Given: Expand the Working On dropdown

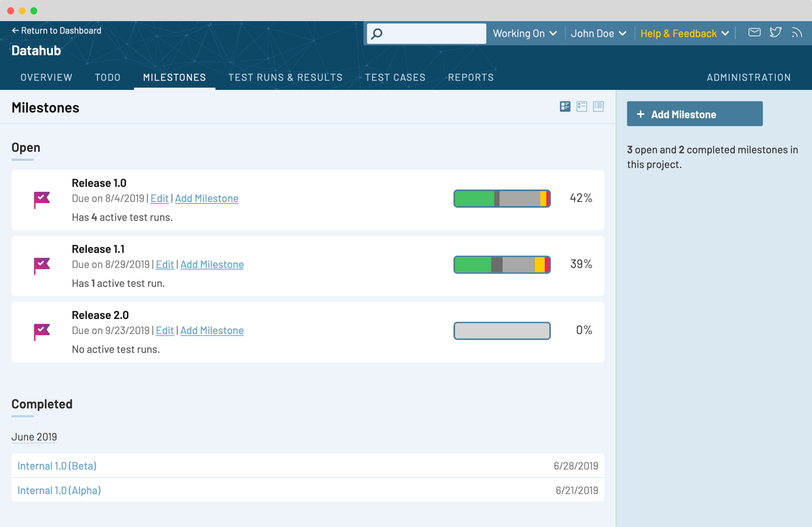Looking at the screenshot, I should pos(525,33).
